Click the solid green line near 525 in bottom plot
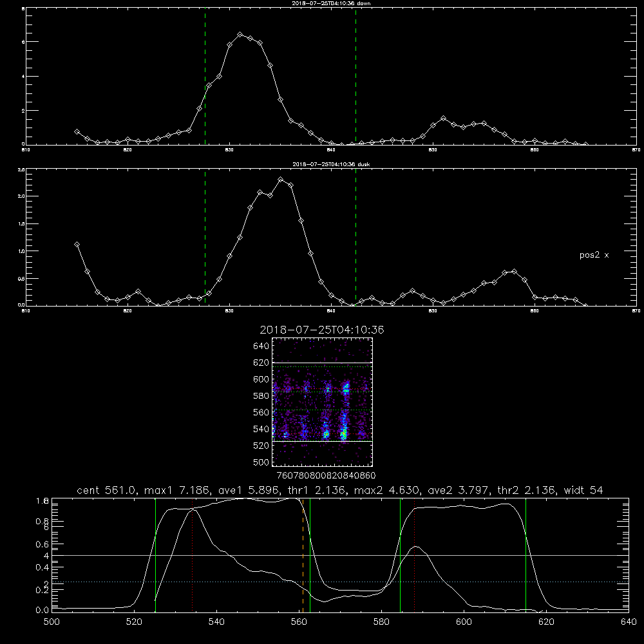This screenshot has width=644, height=644. [x=155, y=555]
